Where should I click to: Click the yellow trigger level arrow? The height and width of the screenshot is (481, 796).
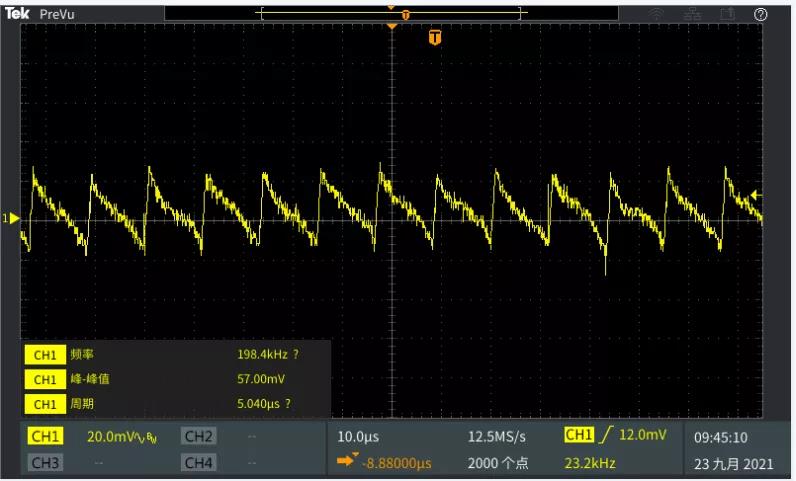coord(756,195)
